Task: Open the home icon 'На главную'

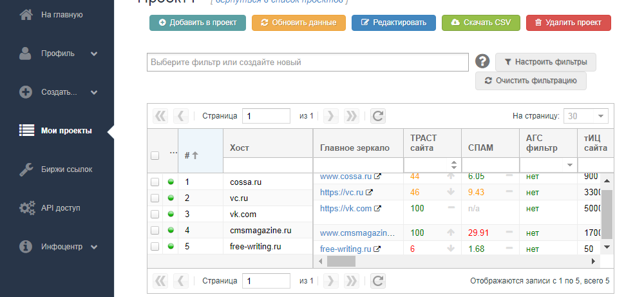Action: (x=26, y=15)
